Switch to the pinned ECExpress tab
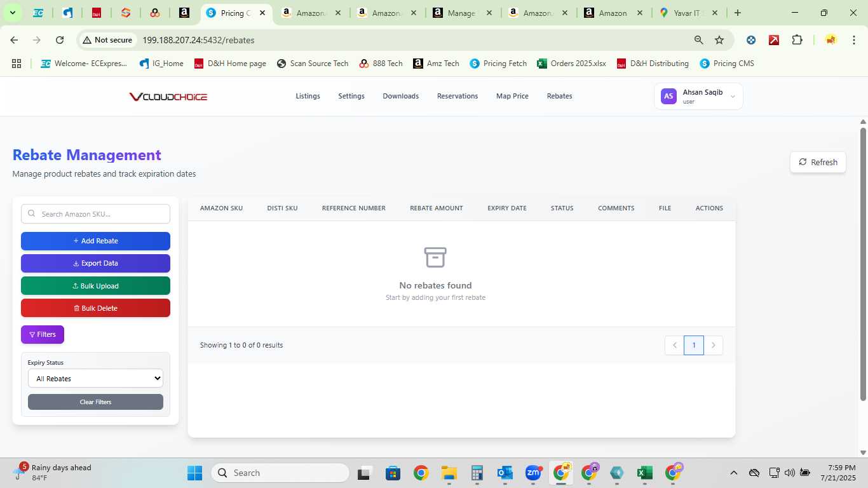868x488 pixels. [38, 13]
